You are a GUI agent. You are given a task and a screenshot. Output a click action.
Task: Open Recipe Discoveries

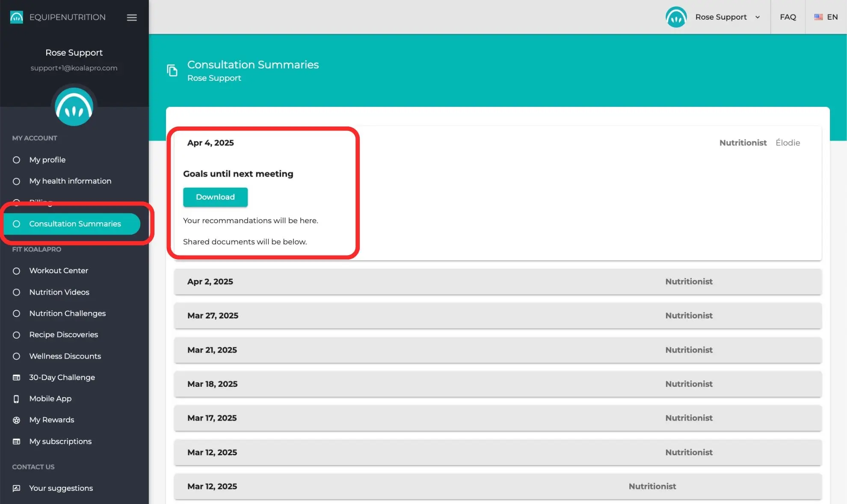click(x=63, y=334)
